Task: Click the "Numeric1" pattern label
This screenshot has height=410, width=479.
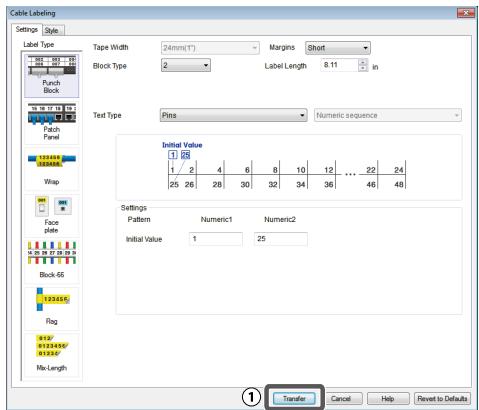Action: [x=216, y=219]
